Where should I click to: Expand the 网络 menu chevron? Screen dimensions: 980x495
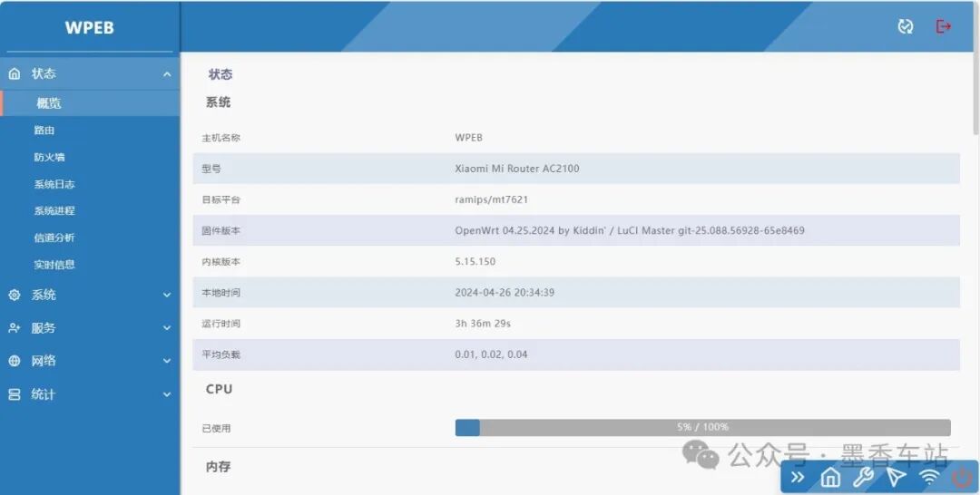[x=167, y=361]
